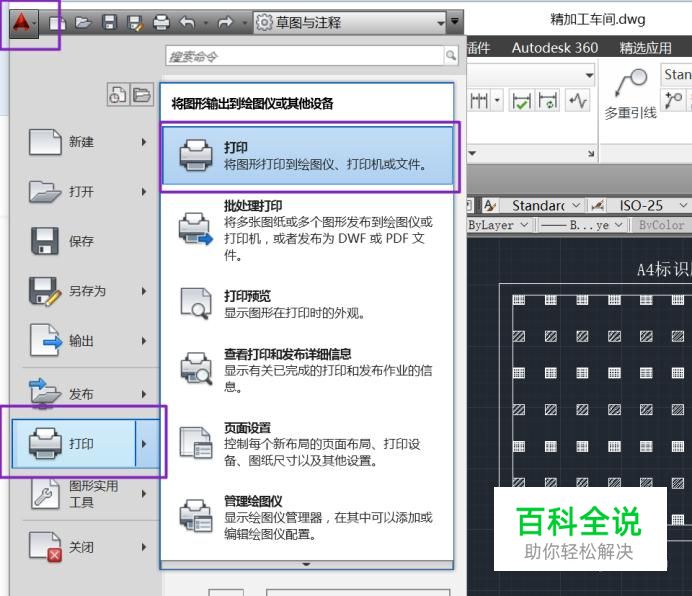Image resolution: width=692 pixels, height=596 pixels.
Task: Expand the quick access toolbar customize arrow
Action: tap(455, 22)
